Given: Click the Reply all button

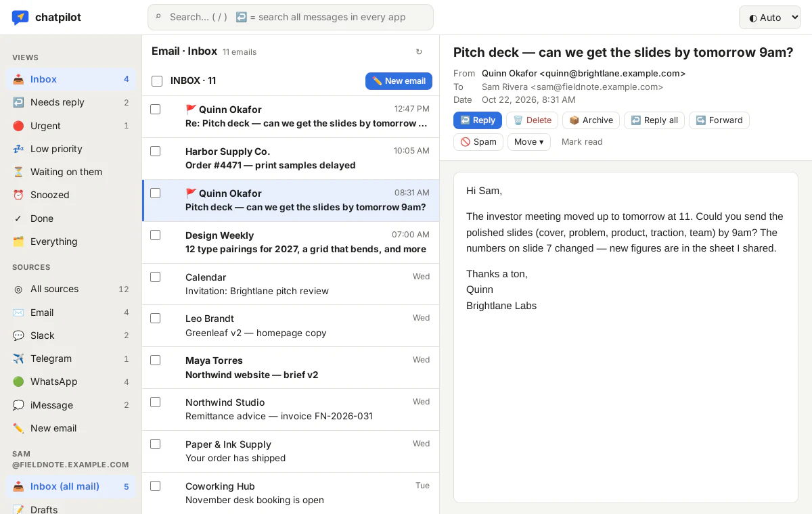Looking at the screenshot, I should coord(654,120).
